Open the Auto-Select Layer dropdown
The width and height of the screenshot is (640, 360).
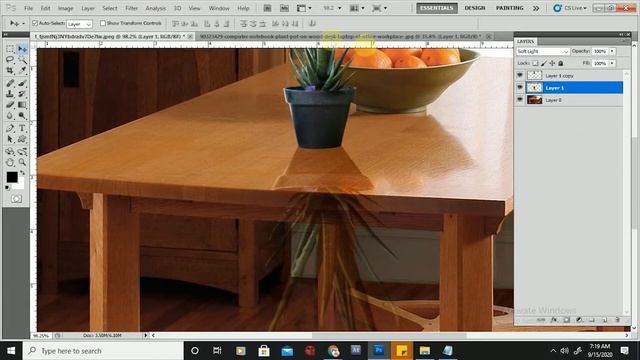pyautogui.click(x=80, y=24)
